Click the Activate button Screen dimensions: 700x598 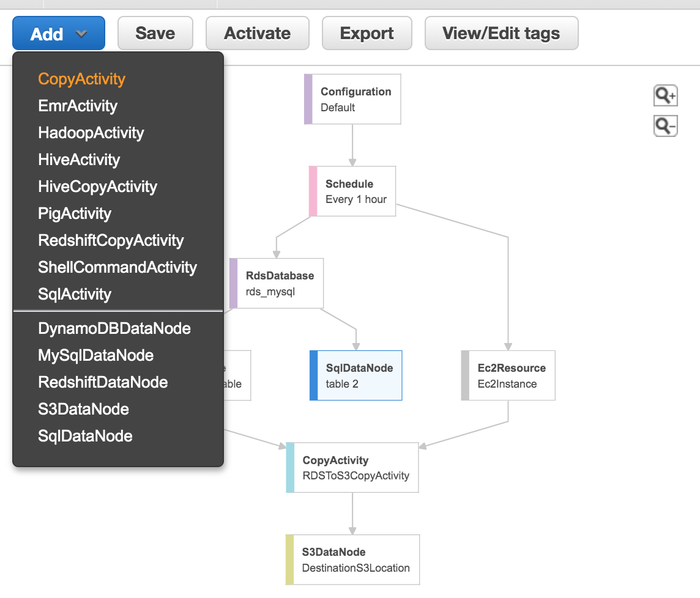tap(257, 33)
